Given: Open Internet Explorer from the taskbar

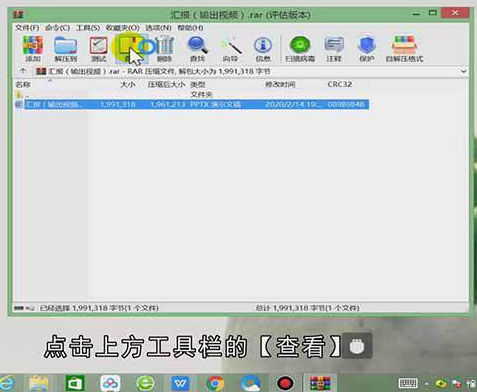Looking at the screenshot, I should 7,383.
